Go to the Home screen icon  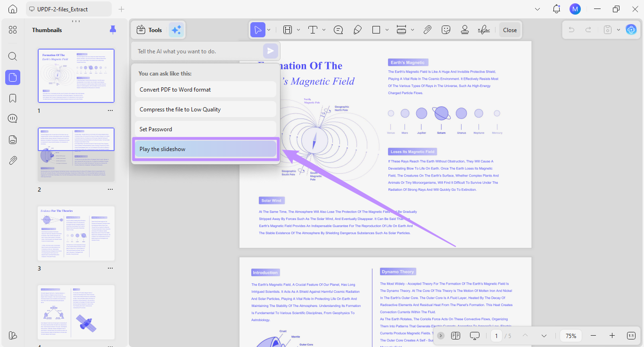pyautogui.click(x=13, y=9)
